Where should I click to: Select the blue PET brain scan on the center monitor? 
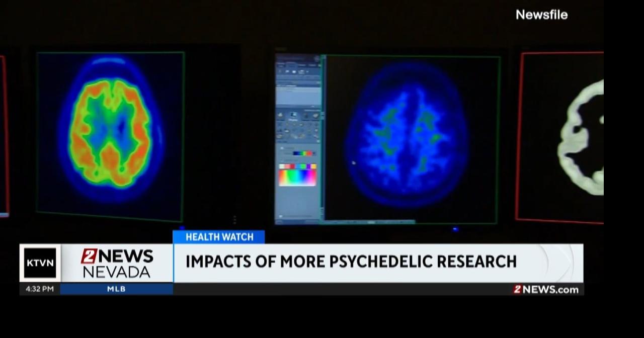click(407, 134)
